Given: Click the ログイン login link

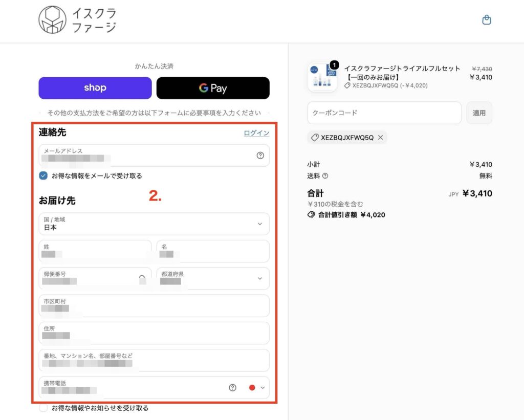Looking at the screenshot, I should click(x=257, y=133).
